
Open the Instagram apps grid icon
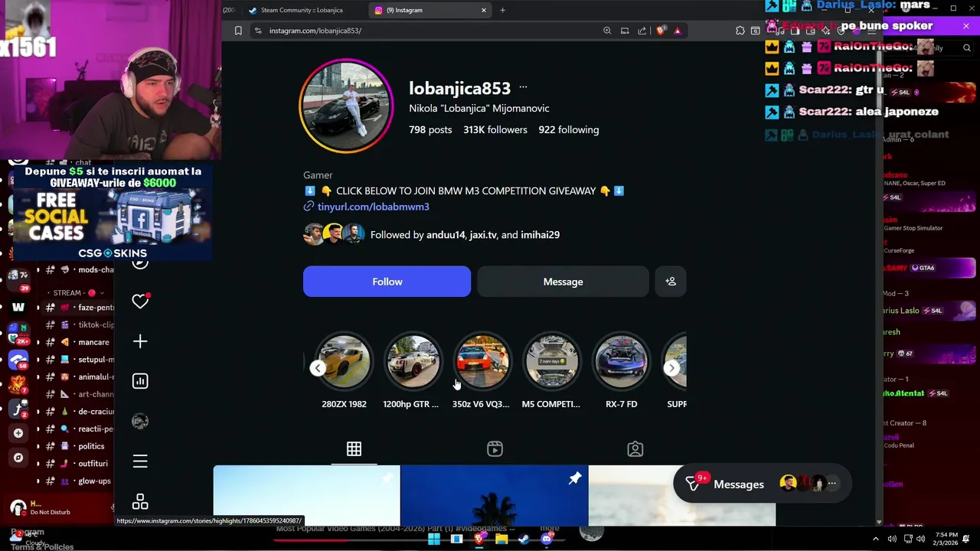coord(140,502)
